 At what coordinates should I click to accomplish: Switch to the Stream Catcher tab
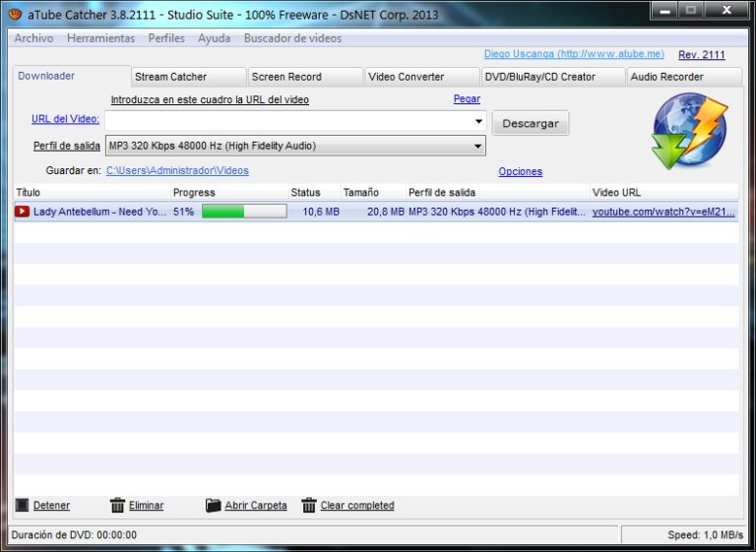(x=189, y=77)
